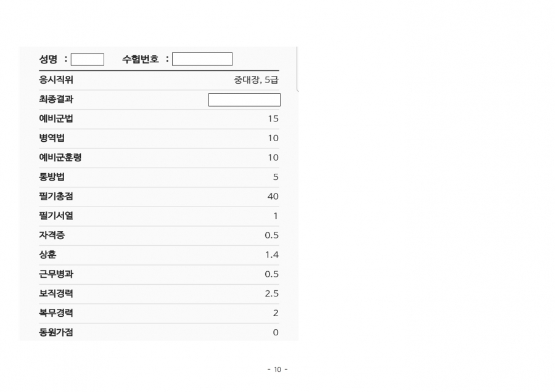Viewport: 555px width, 392px height.
Task: Click the 성명 name input box
Action: coord(88,59)
